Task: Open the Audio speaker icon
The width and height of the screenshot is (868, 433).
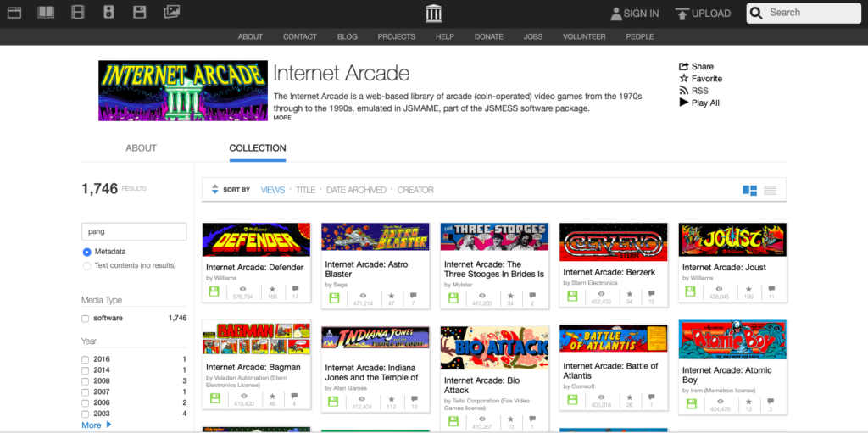Action: click(108, 12)
